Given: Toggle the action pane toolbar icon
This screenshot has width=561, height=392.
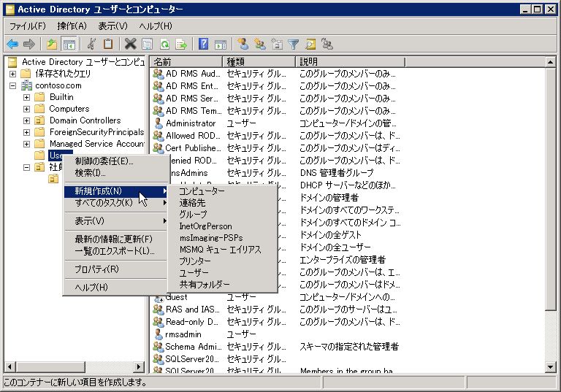Looking at the screenshot, I should [x=221, y=45].
